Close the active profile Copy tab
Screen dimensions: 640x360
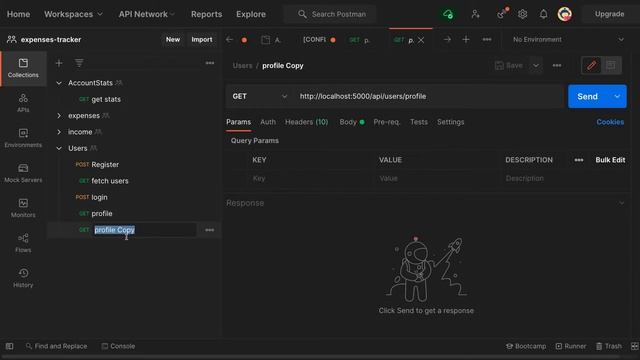tap(421, 40)
